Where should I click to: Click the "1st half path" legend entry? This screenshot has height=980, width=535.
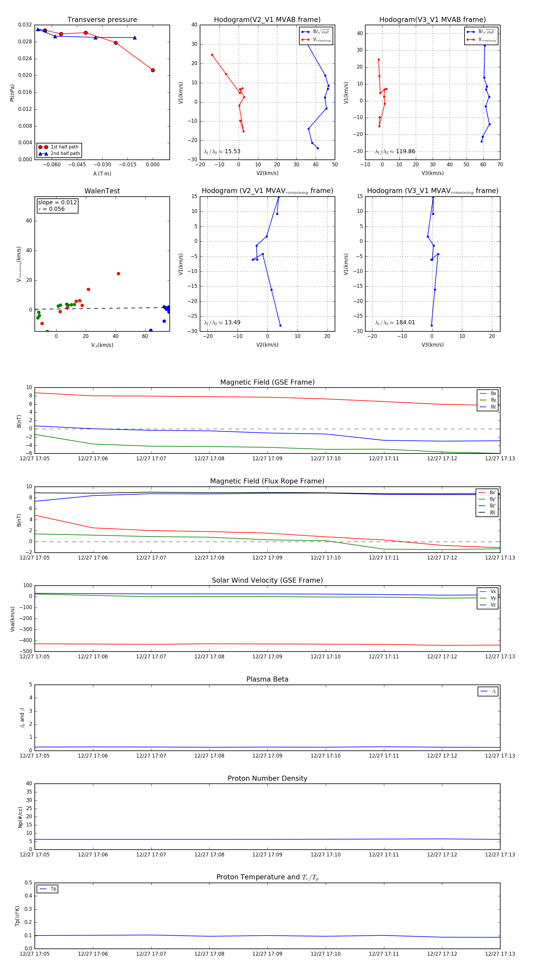[x=59, y=147]
